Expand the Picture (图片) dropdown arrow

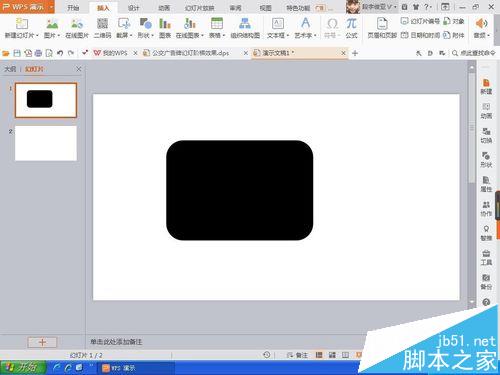pyautogui.click(x=59, y=35)
